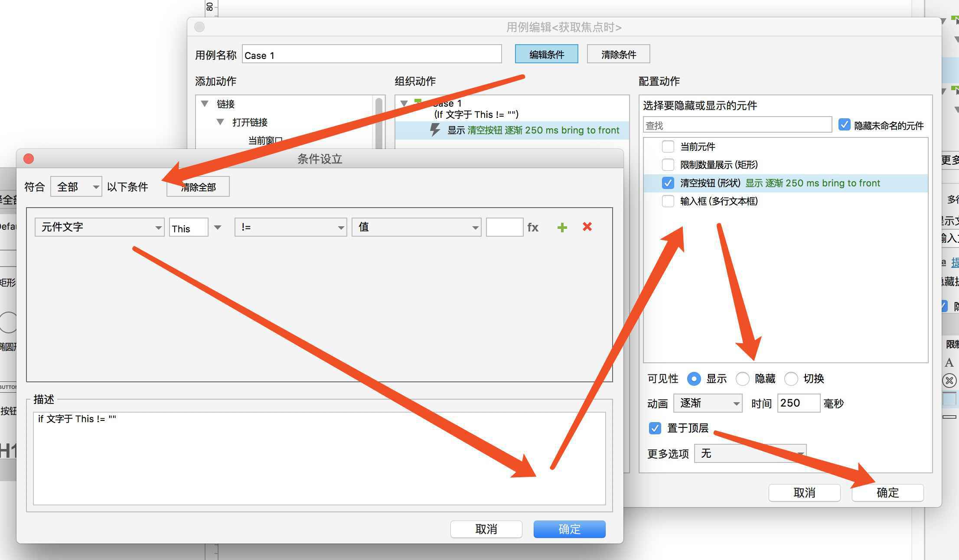Click the scrollbar of the 添加动作 list
The width and height of the screenshot is (959, 560).
(x=379, y=124)
